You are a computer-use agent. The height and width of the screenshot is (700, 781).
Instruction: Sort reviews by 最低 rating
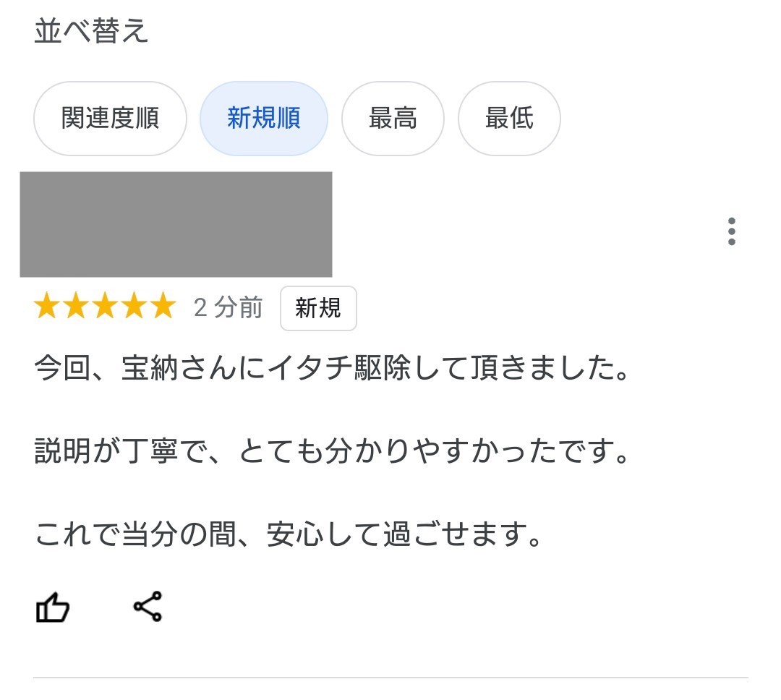tap(509, 119)
